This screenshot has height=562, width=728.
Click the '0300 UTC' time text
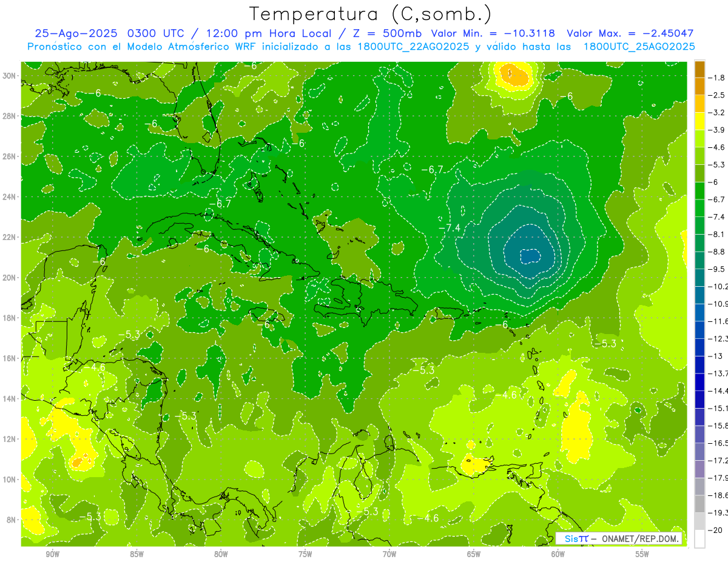click(x=157, y=33)
